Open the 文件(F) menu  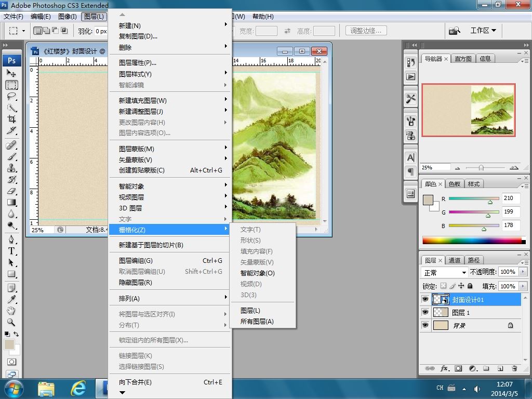coord(13,16)
